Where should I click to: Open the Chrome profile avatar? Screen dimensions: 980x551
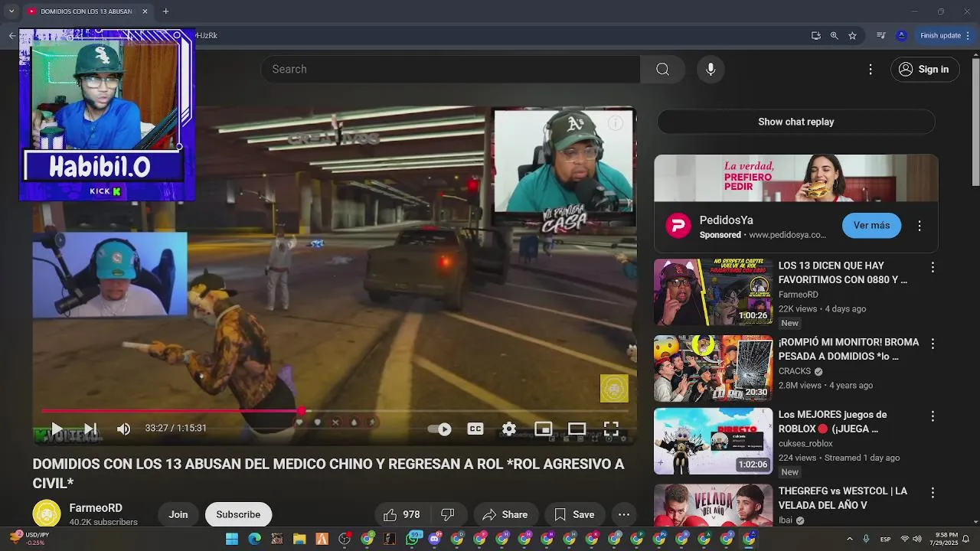pos(901,35)
